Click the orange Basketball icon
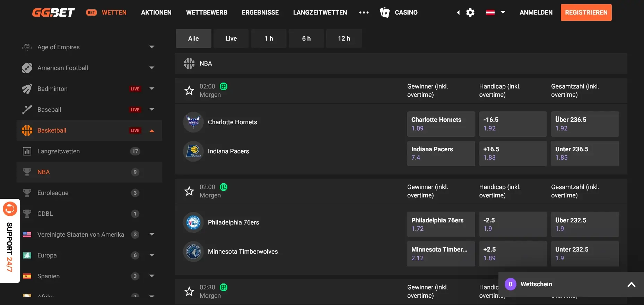644x305 pixels. 27,130
